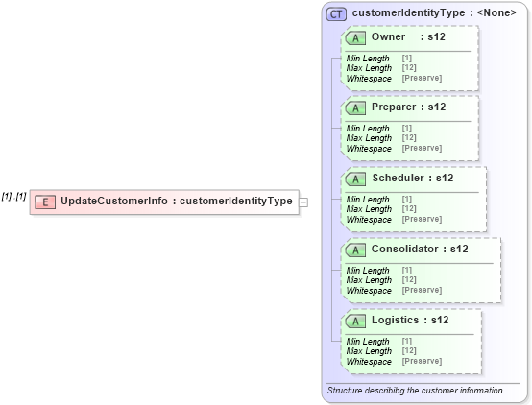Click the Whitespace row of Owner
The image size is (532, 405).
(x=394, y=79)
